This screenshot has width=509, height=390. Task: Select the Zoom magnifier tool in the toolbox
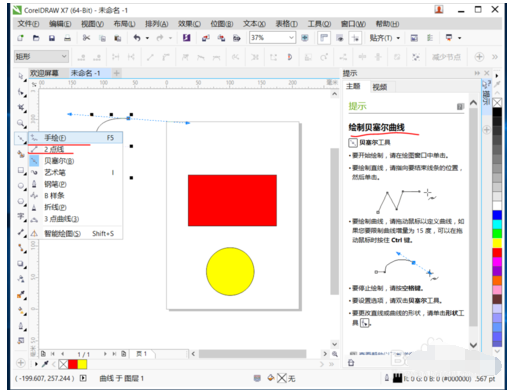[22, 123]
